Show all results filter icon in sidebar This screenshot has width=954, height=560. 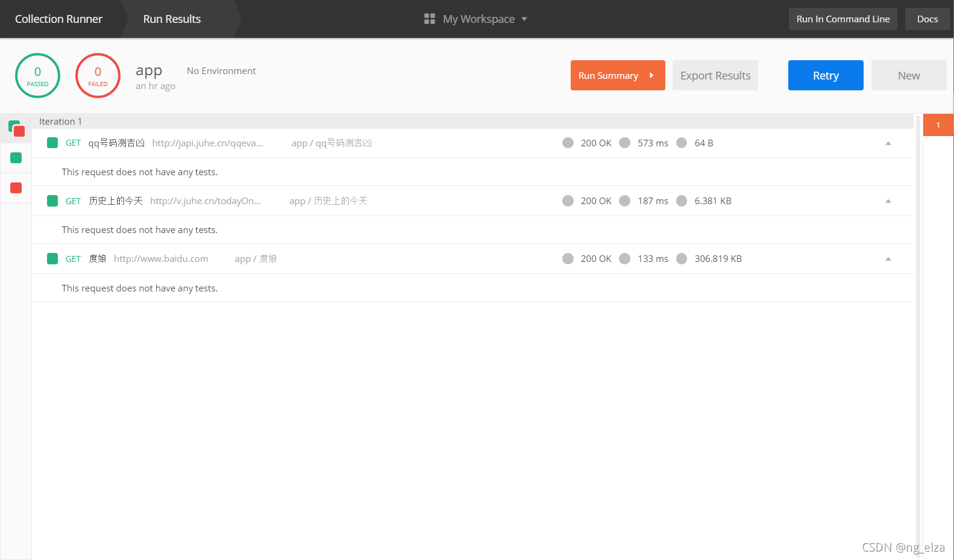tap(16, 128)
